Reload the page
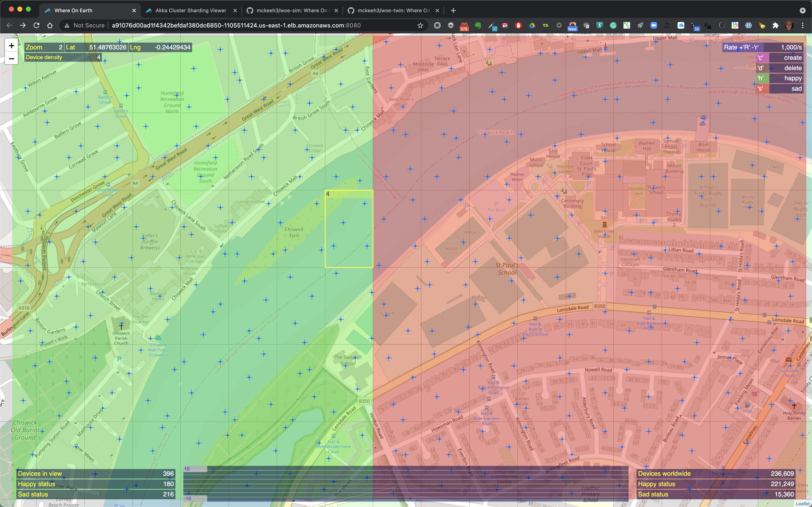 (x=37, y=26)
